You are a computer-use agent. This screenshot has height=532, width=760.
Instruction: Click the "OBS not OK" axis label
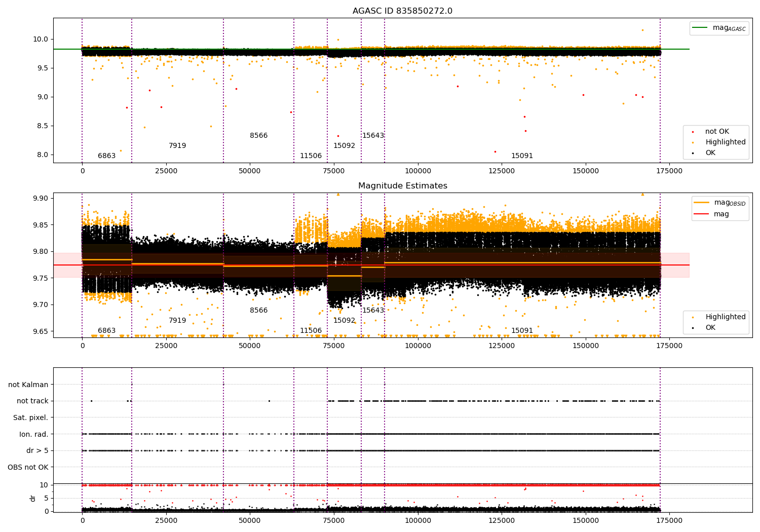(28, 468)
